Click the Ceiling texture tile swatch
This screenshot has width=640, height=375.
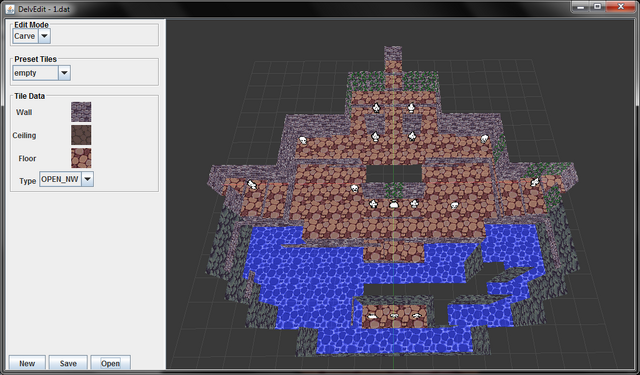point(81,135)
